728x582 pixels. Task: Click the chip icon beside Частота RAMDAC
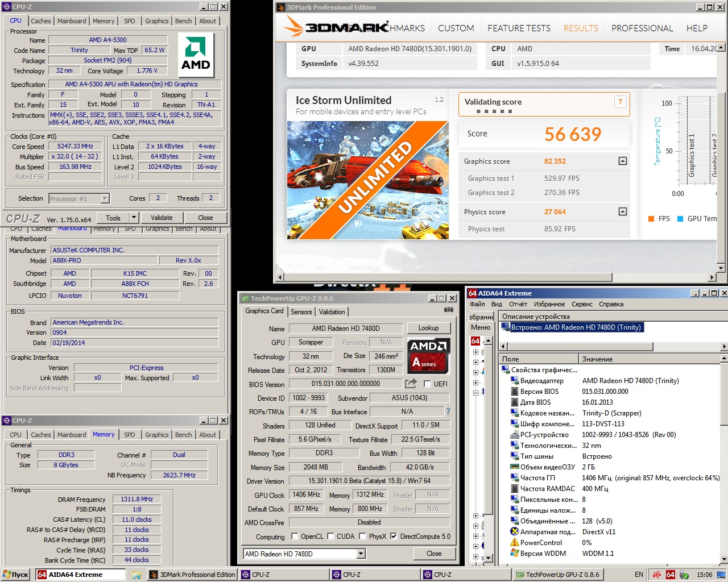515,489
